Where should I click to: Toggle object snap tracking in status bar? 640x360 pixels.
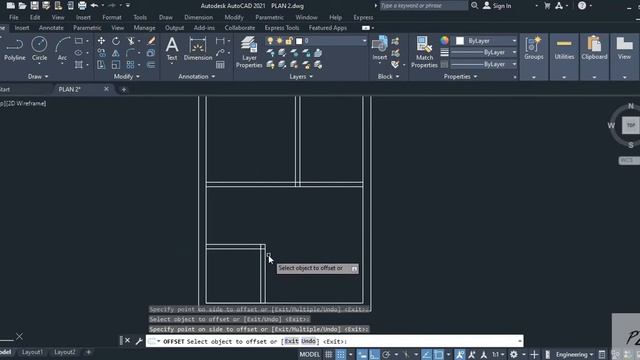click(427, 354)
